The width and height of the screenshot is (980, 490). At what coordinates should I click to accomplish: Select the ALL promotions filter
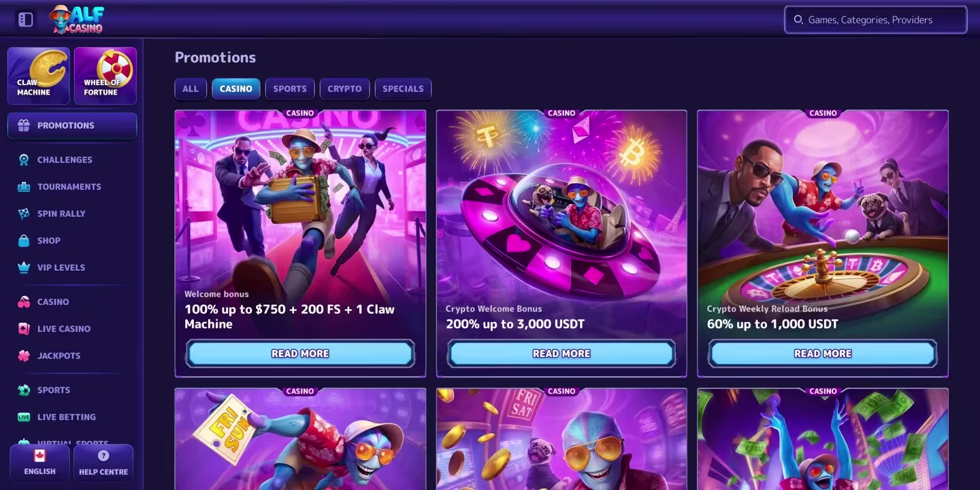coord(191,88)
